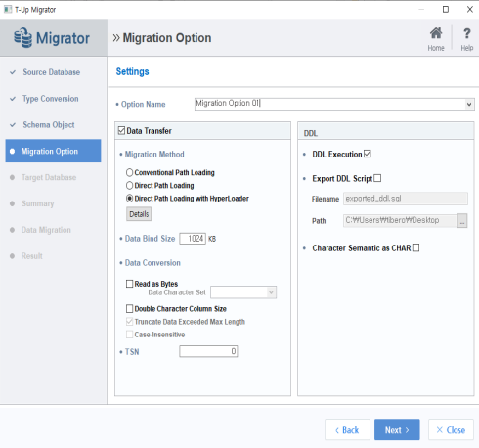Image resolution: width=479 pixels, height=448 pixels.
Task: Open the Data Migration step
Action: 46,230
